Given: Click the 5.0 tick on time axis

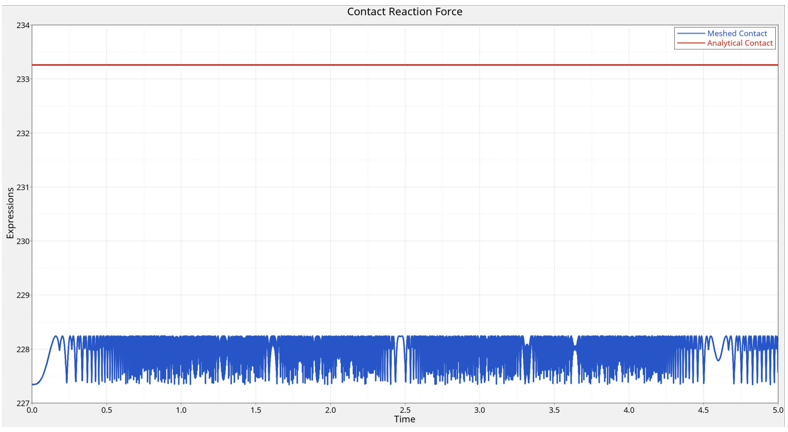Looking at the screenshot, I should pos(777,410).
